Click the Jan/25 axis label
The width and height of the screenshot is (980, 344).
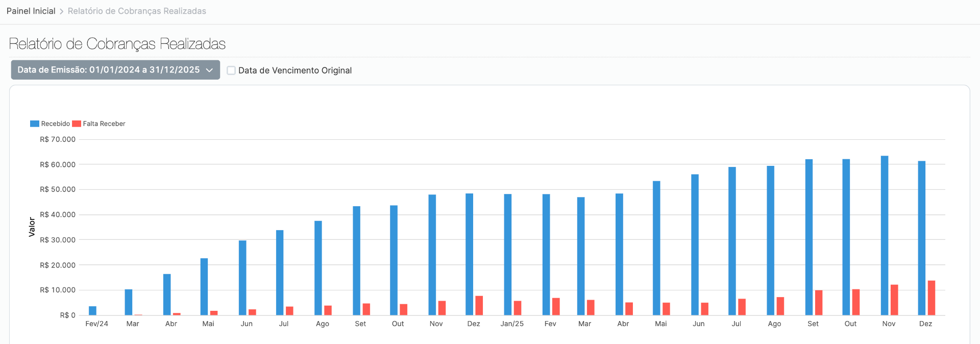coord(512,324)
